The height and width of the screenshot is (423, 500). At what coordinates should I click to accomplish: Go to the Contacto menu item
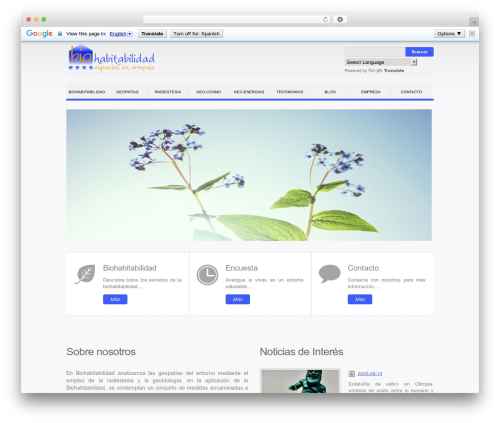[x=411, y=92]
